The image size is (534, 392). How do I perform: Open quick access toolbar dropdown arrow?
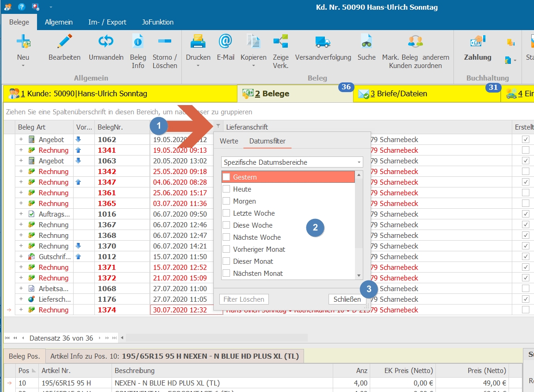click(x=51, y=7)
